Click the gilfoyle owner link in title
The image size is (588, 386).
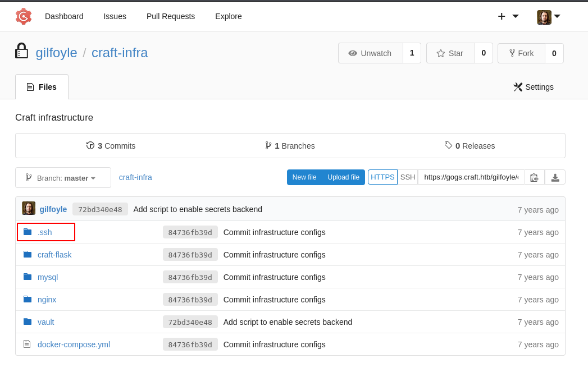tap(56, 53)
